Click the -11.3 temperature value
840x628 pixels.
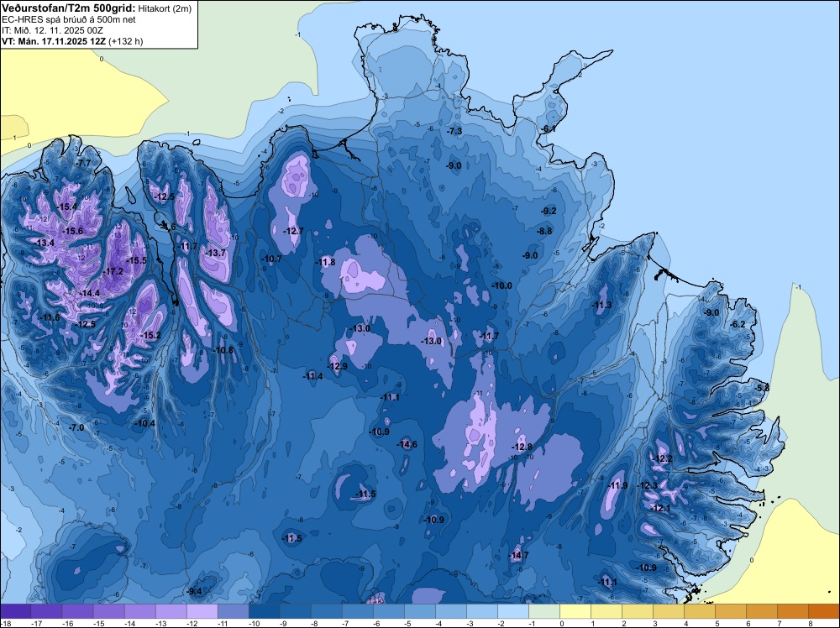coord(601,305)
